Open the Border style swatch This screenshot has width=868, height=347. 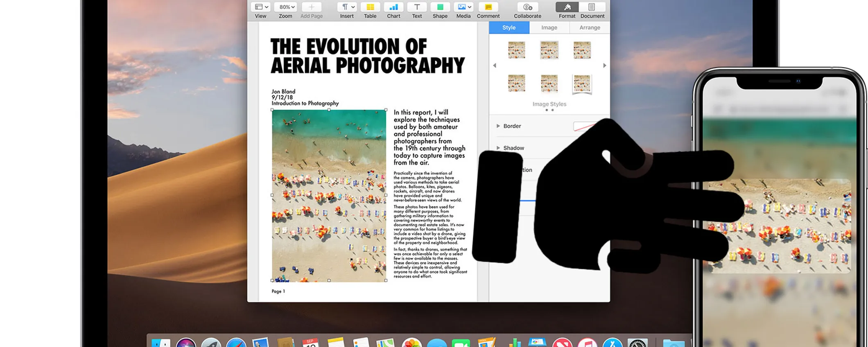pos(584,126)
